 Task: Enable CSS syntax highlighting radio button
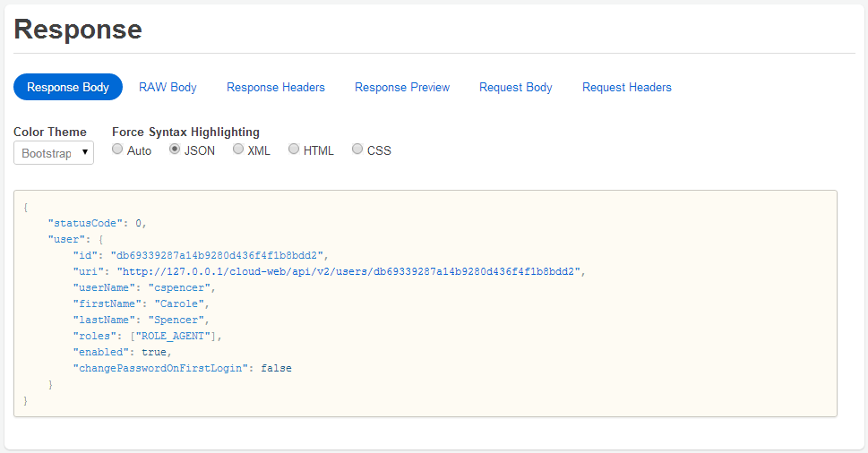coord(357,150)
